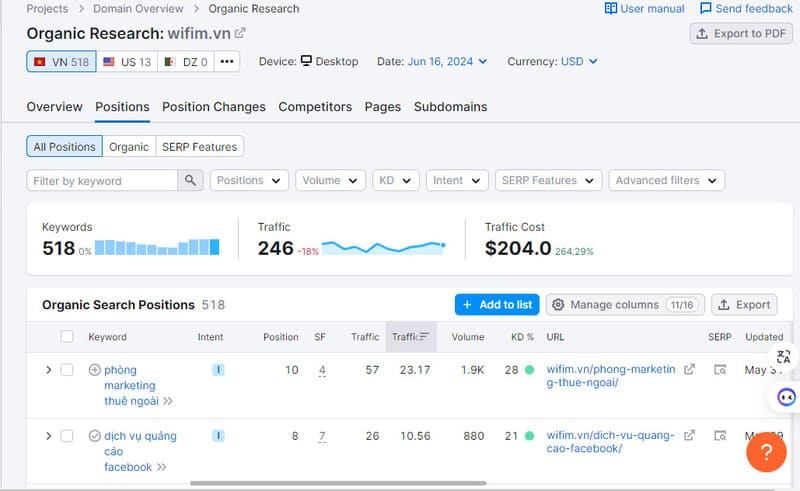Viewport: 800px width, 491px height.
Task: Click the search magnifier icon beside keyword filter
Action: point(190,181)
